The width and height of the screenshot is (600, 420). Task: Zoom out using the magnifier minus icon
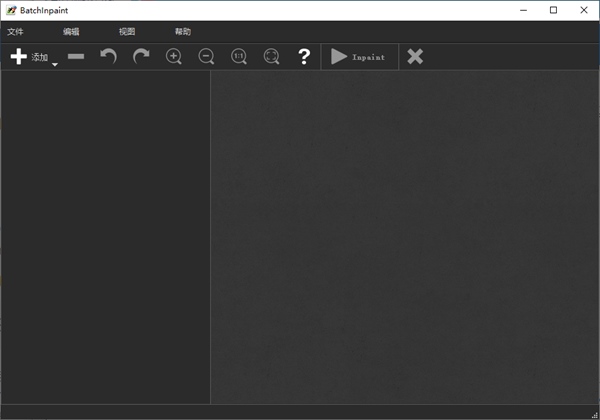pos(206,57)
